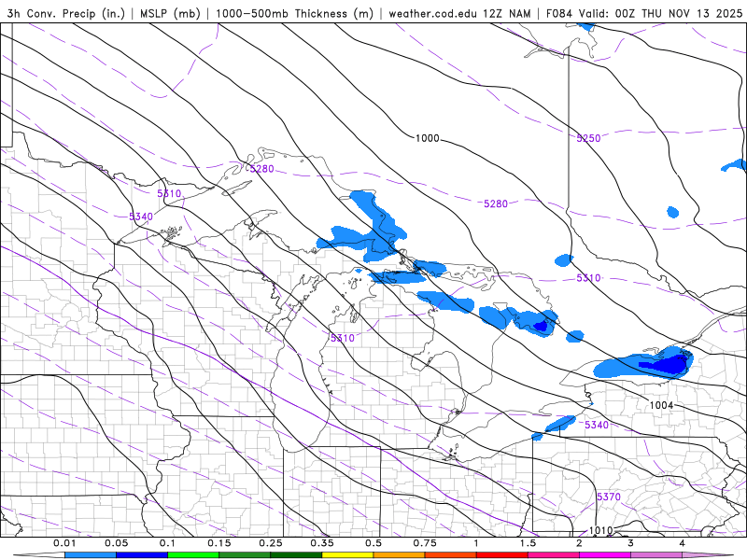Viewport: 747px width, 560px height.
Task: Click the red 1–1.5 colorbar segment
Action: (501, 555)
